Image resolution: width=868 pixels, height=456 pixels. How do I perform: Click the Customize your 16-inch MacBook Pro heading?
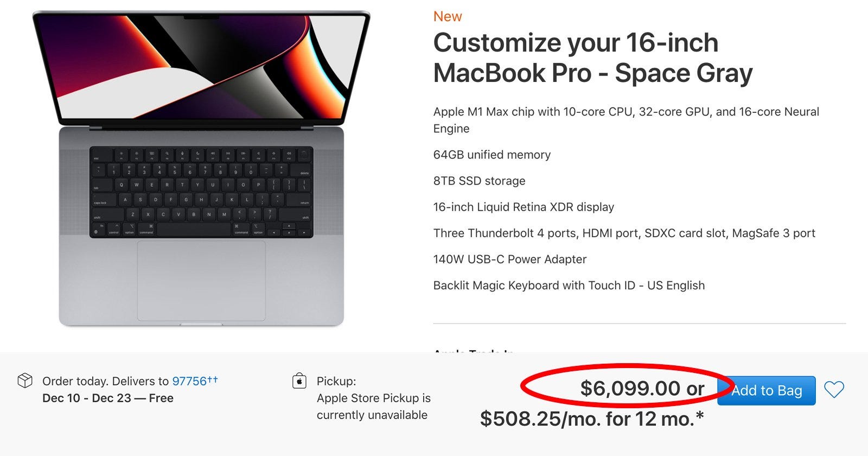pos(592,57)
